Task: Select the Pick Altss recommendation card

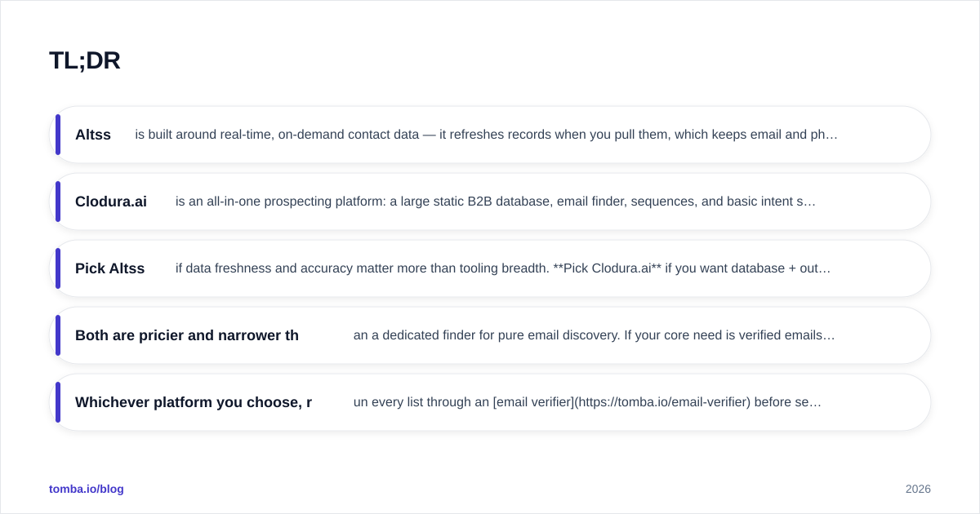Action: (490, 268)
